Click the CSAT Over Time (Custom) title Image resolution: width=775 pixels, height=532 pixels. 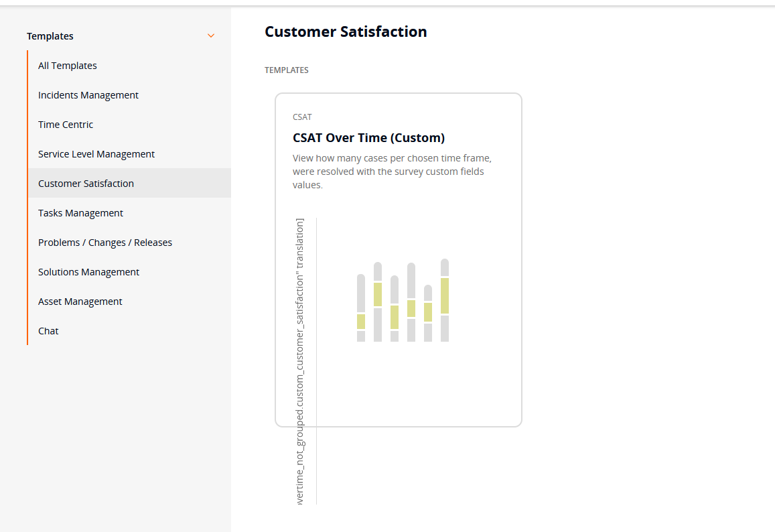369,137
